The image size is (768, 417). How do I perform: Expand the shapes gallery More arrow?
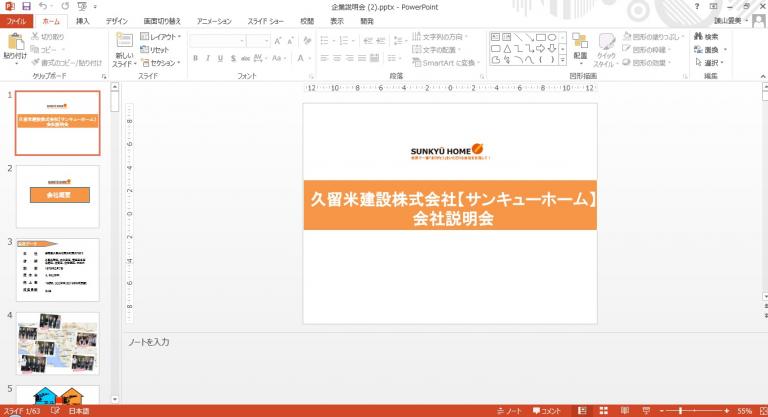563,60
